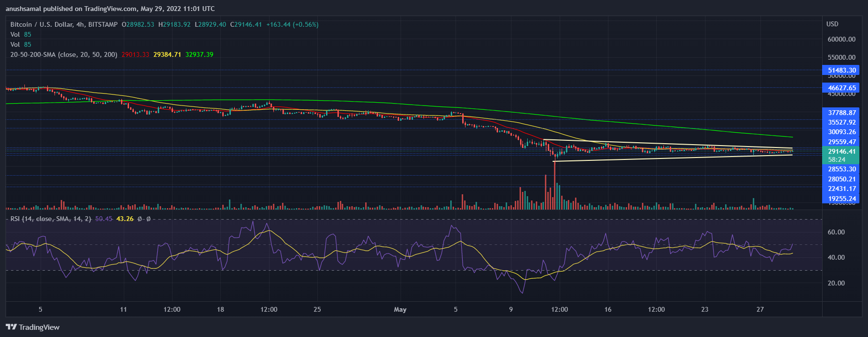
Task: Open the anushsamal published on TradingView.com header
Action: pos(110,9)
